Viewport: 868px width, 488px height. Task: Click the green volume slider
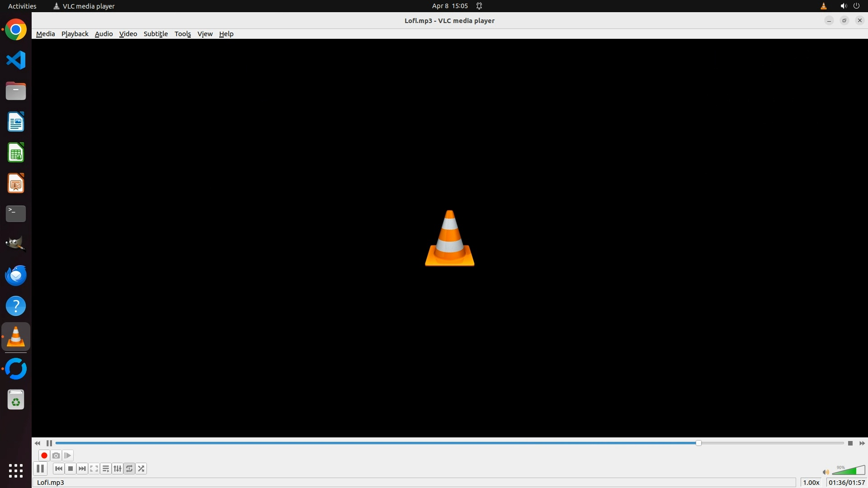(850, 471)
